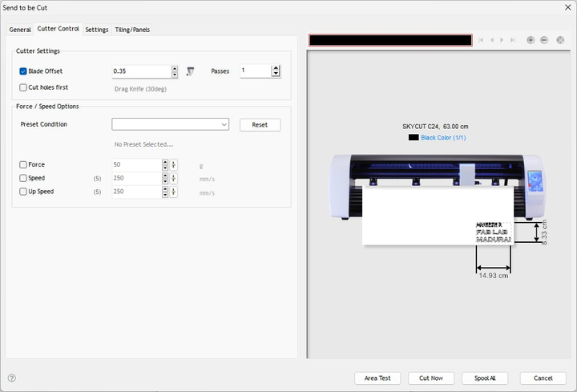Screen dimensions: 577x392
Task: Close the Send to be Cut window
Action: pos(568,7)
